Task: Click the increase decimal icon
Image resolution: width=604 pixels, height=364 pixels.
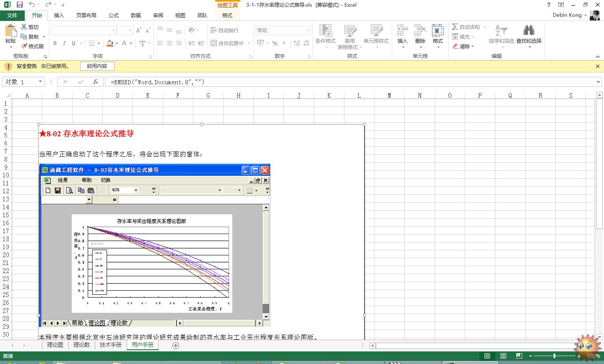Action: point(297,43)
